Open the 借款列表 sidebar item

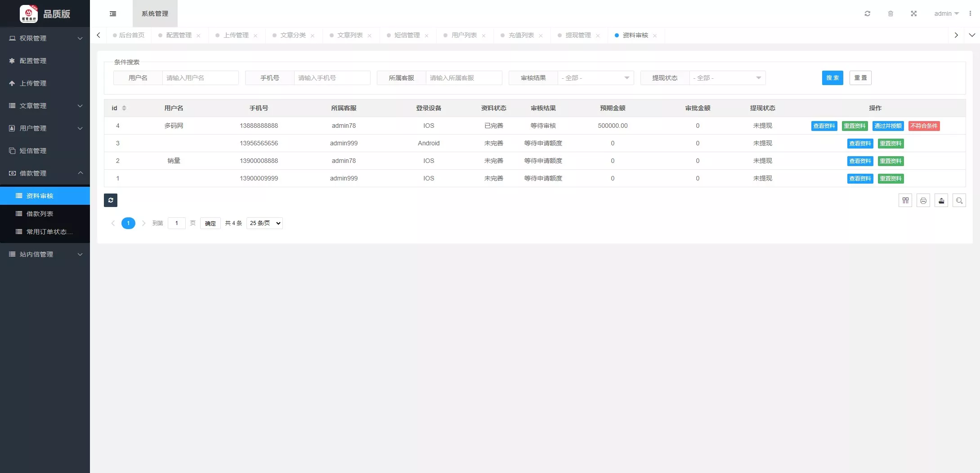(40, 214)
